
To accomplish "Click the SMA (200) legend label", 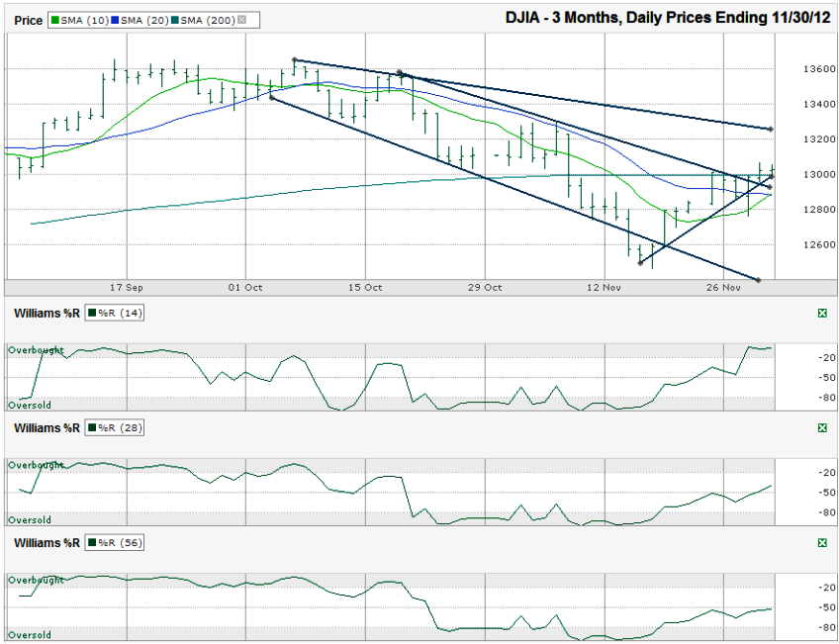I will (x=208, y=21).
